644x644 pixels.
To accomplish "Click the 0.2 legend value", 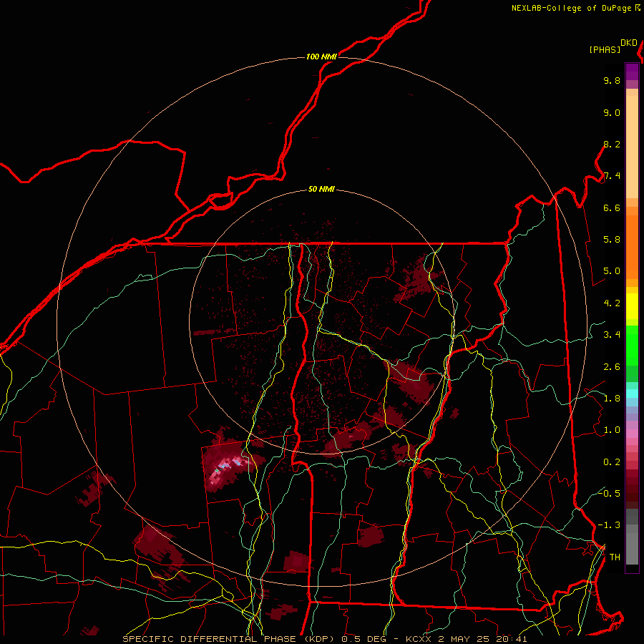I will pyautogui.click(x=612, y=462).
